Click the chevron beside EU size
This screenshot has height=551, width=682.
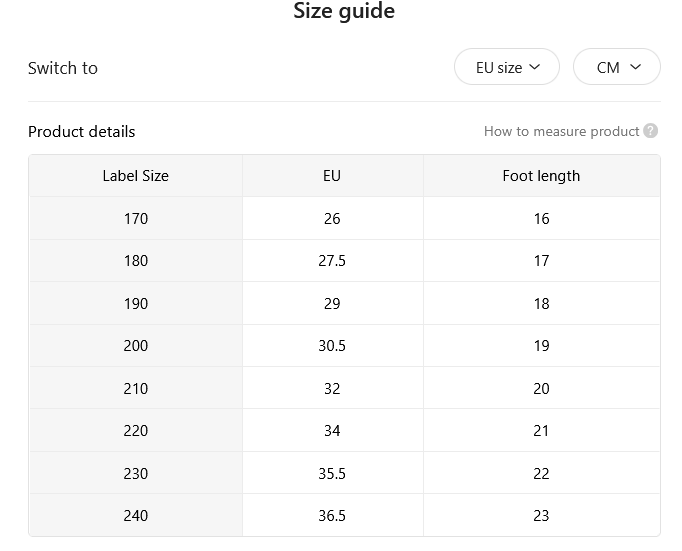[535, 67]
